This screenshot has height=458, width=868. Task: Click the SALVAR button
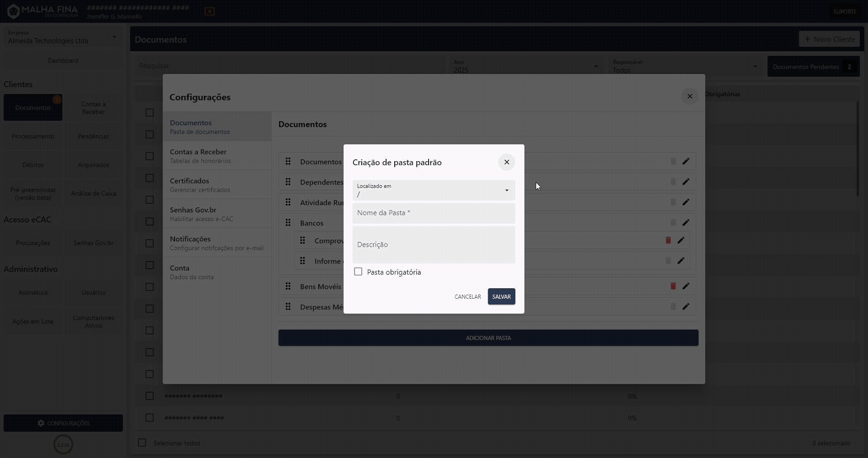click(x=501, y=296)
